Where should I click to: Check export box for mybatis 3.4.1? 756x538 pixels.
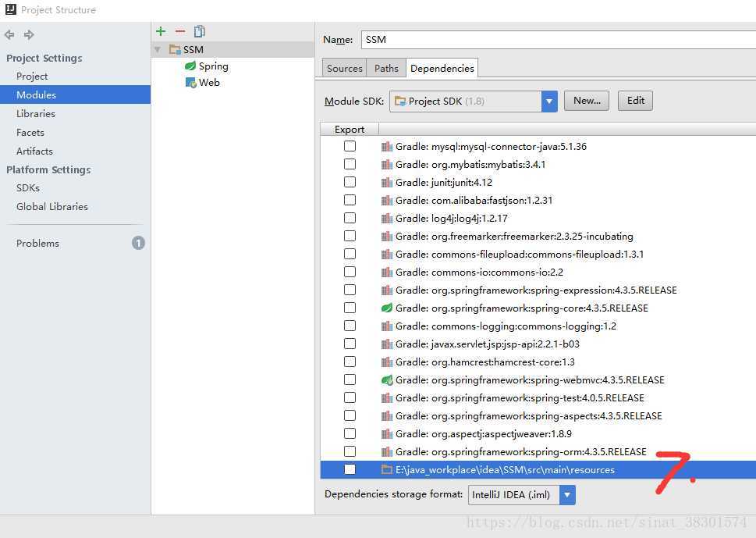tap(350, 164)
